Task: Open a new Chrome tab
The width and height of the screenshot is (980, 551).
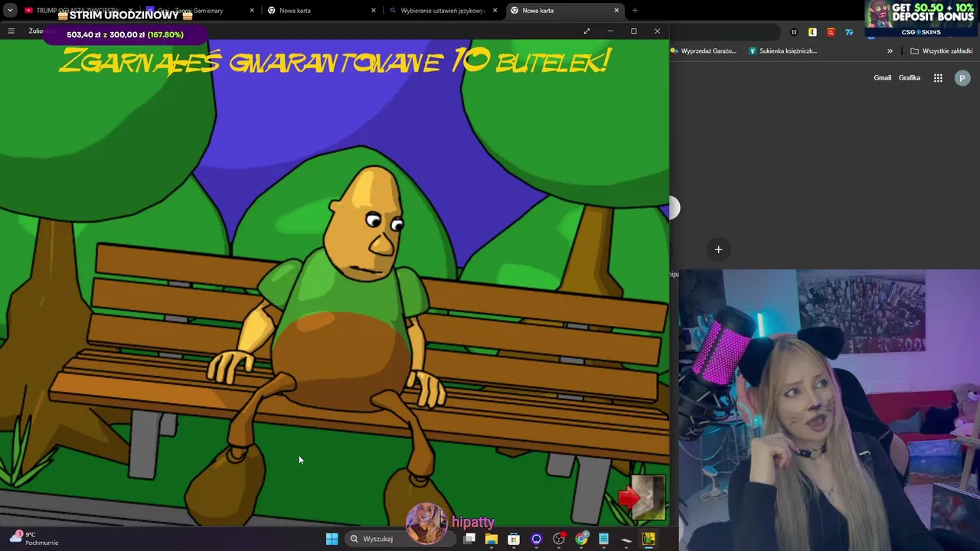Action: pos(635,10)
